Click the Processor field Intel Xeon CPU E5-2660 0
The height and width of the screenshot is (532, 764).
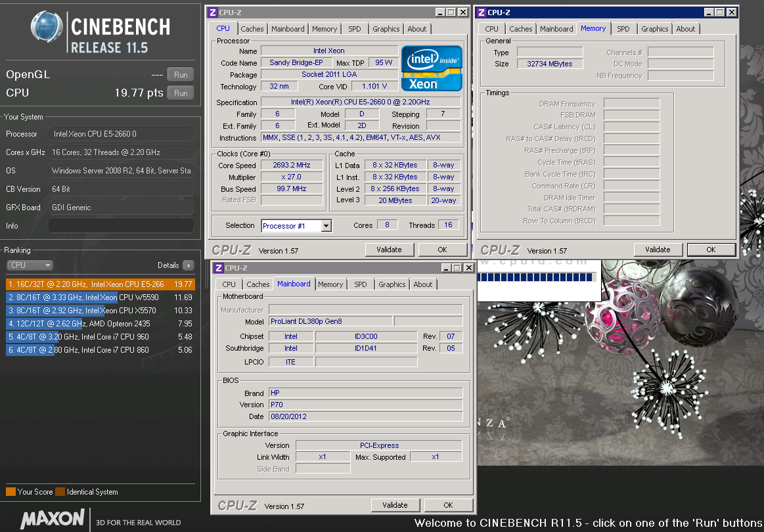(121, 133)
